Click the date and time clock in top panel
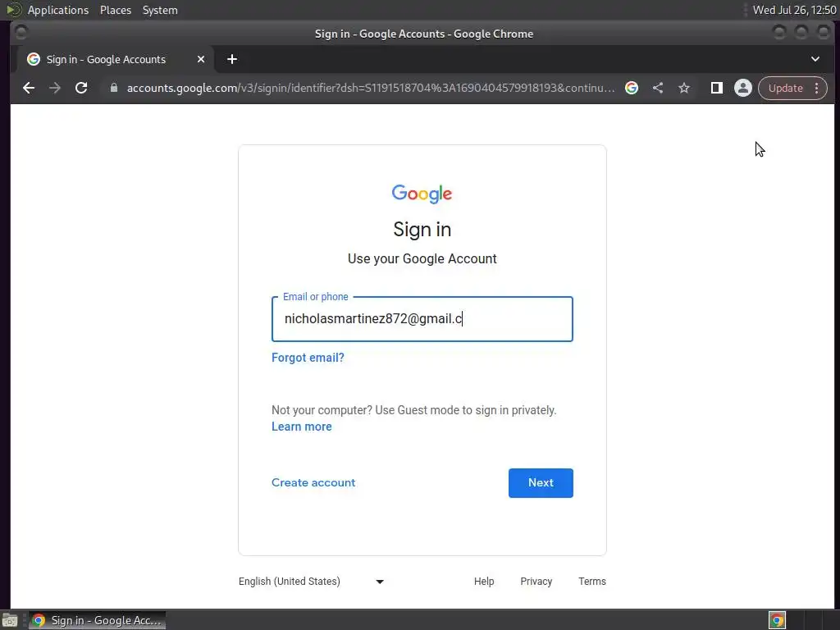This screenshot has height=630, width=840. [794, 10]
